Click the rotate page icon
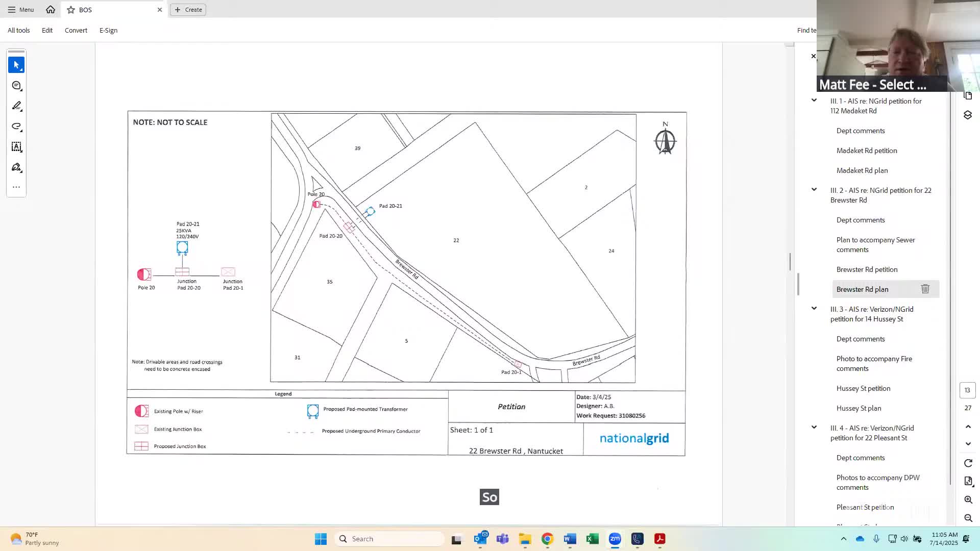 pos(968,463)
